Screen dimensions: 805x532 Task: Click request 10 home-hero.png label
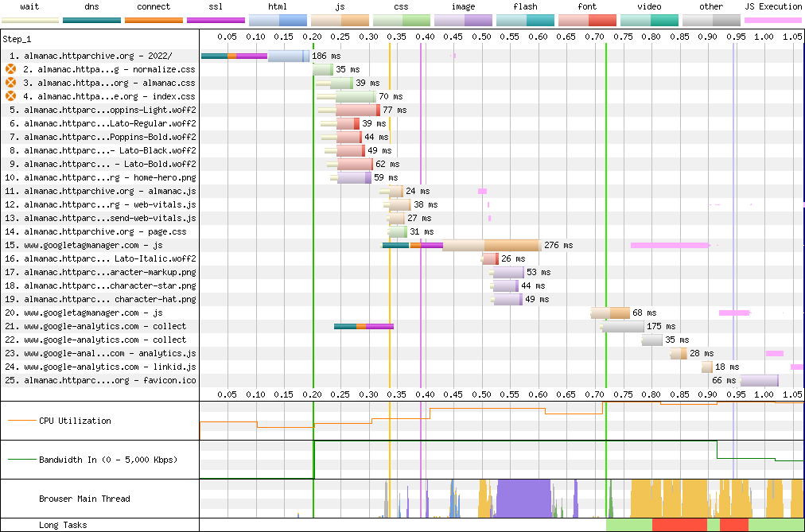coord(103,177)
